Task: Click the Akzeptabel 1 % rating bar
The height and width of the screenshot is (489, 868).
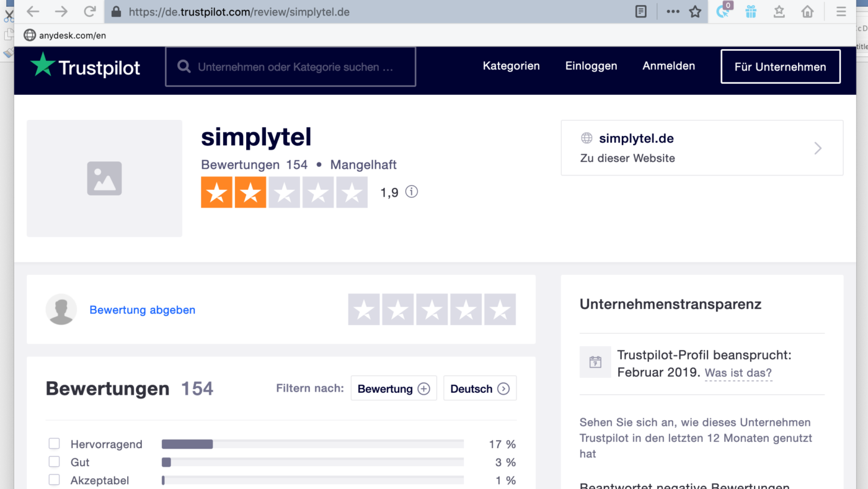Action: (312, 480)
